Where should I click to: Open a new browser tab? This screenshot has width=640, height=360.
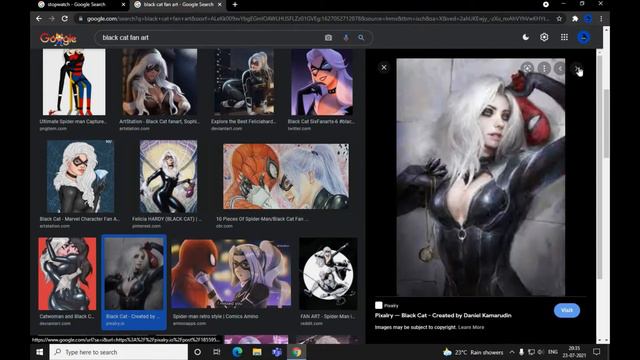(235, 4)
